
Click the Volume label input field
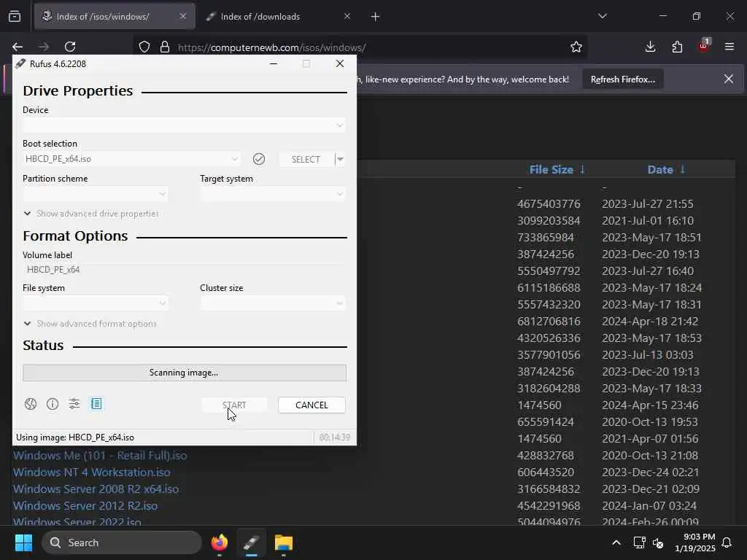[x=184, y=270]
